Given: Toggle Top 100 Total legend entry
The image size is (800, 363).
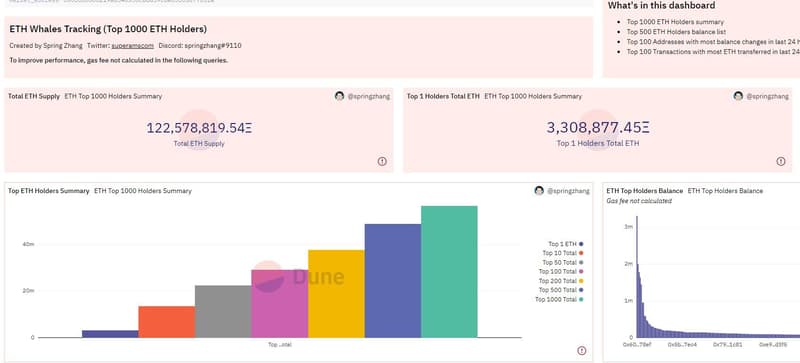Looking at the screenshot, I should (x=561, y=272).
